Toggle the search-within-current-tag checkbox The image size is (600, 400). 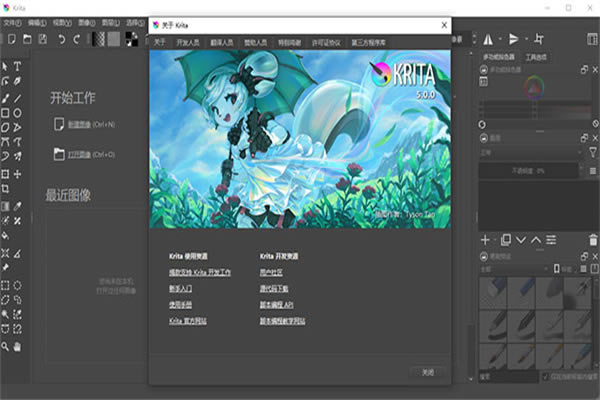[546, 377]
